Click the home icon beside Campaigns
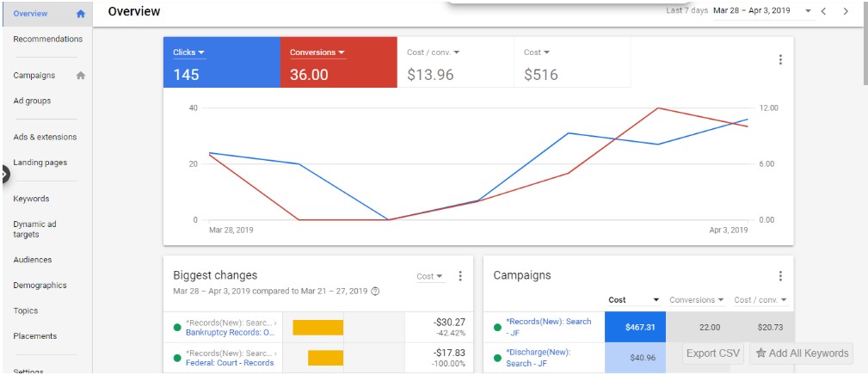 coord(81,76)
